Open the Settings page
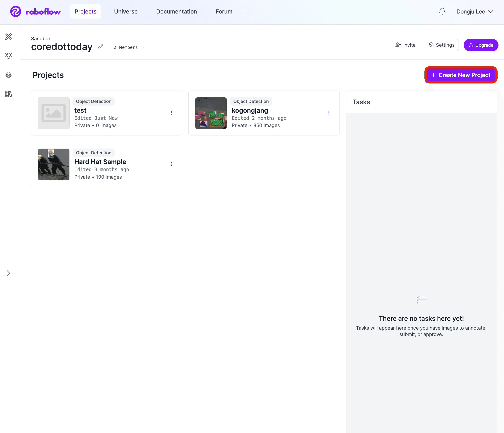Screen dimensions: 504x433 coord(441,44)
